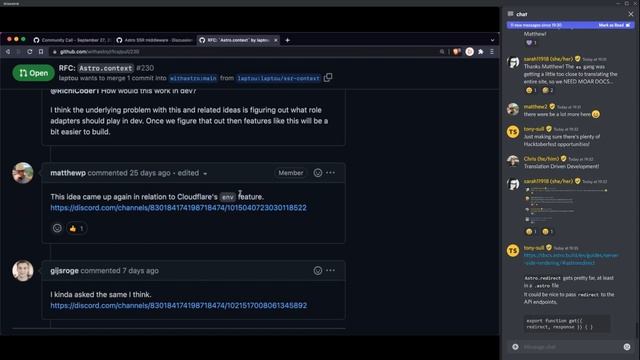Copy the head branch name icon
The width and height of the screenshot is (640, 360).
click(x=328, y=78)
